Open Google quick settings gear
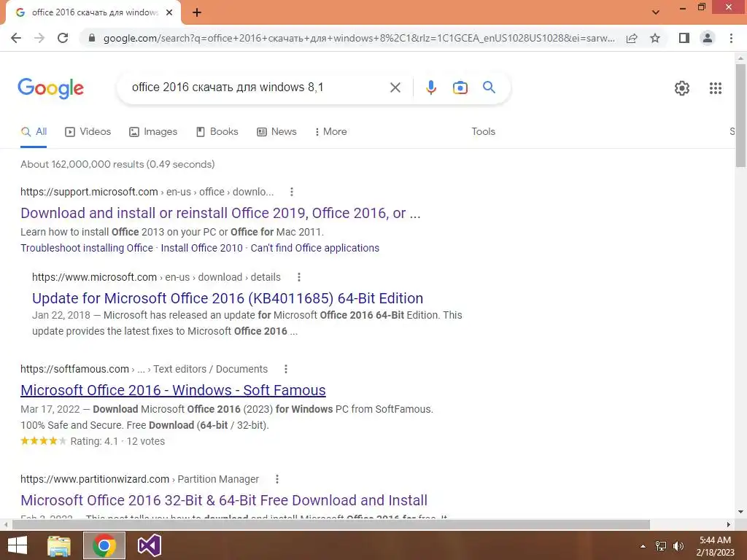The width and height of the screenshot is (747, 560). pos(682,88)
